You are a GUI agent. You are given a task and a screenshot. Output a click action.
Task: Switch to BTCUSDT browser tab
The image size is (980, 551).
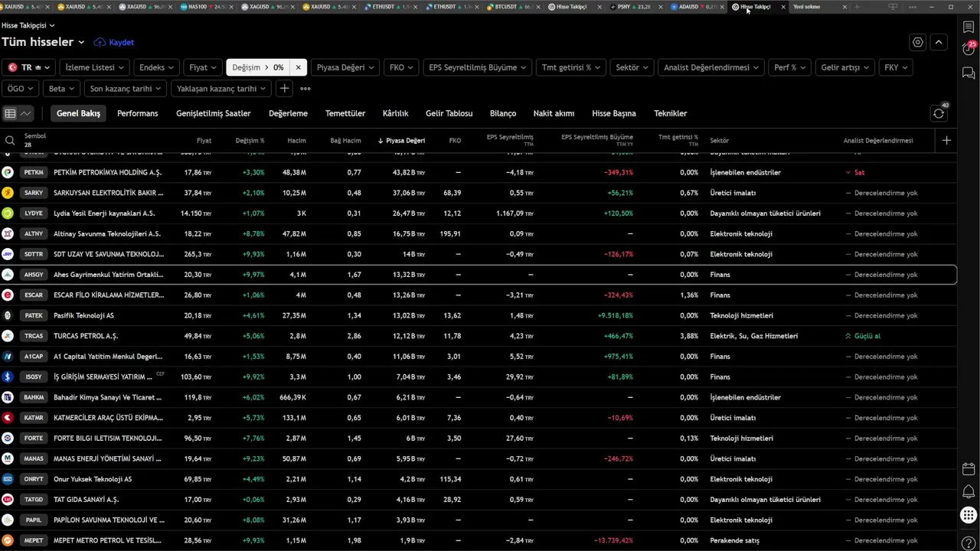pos(514,7)
